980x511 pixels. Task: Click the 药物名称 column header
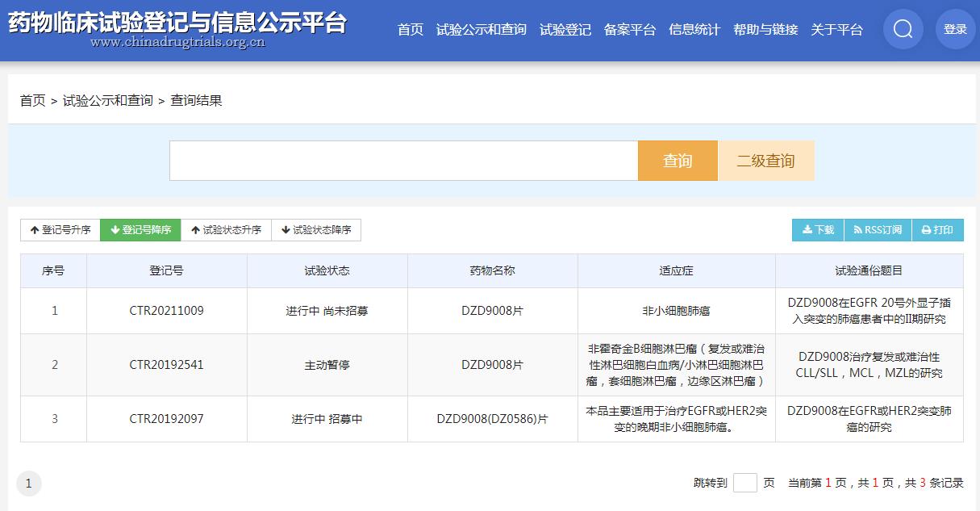(x=493, y=271)
